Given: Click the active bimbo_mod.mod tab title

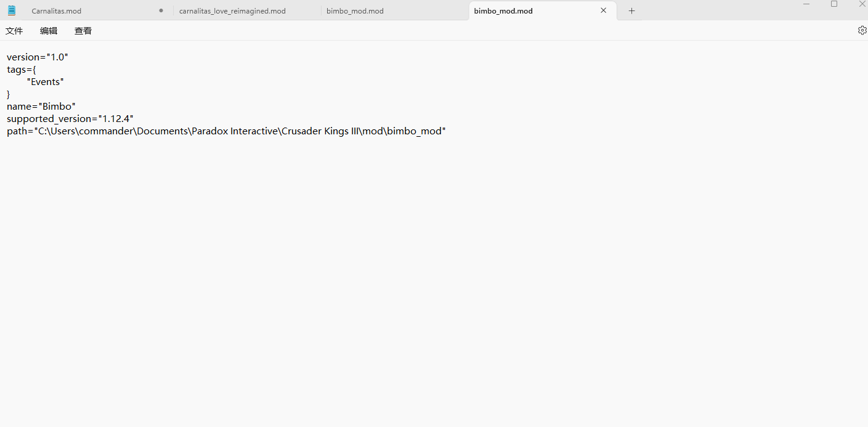Looking at the screenshot, I should [503, 11].
